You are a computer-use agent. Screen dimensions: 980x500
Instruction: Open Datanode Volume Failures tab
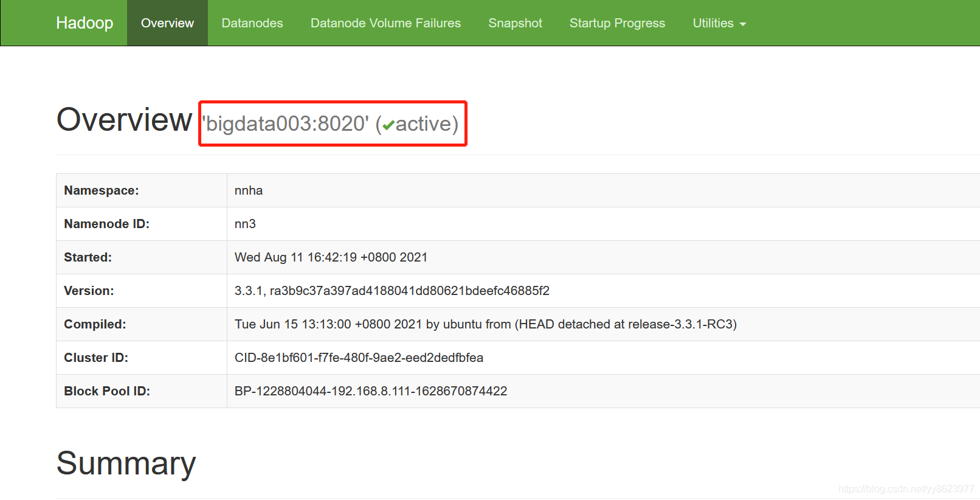[385, 23]
